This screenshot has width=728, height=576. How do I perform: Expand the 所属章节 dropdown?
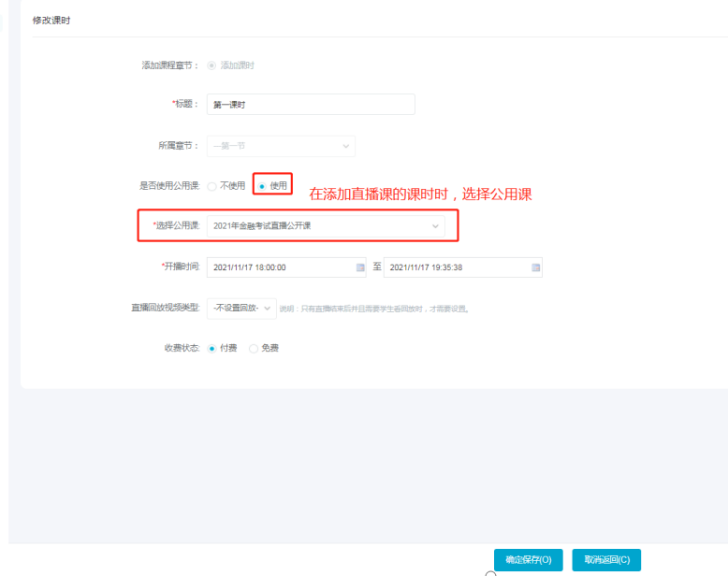tap(281, 146)
